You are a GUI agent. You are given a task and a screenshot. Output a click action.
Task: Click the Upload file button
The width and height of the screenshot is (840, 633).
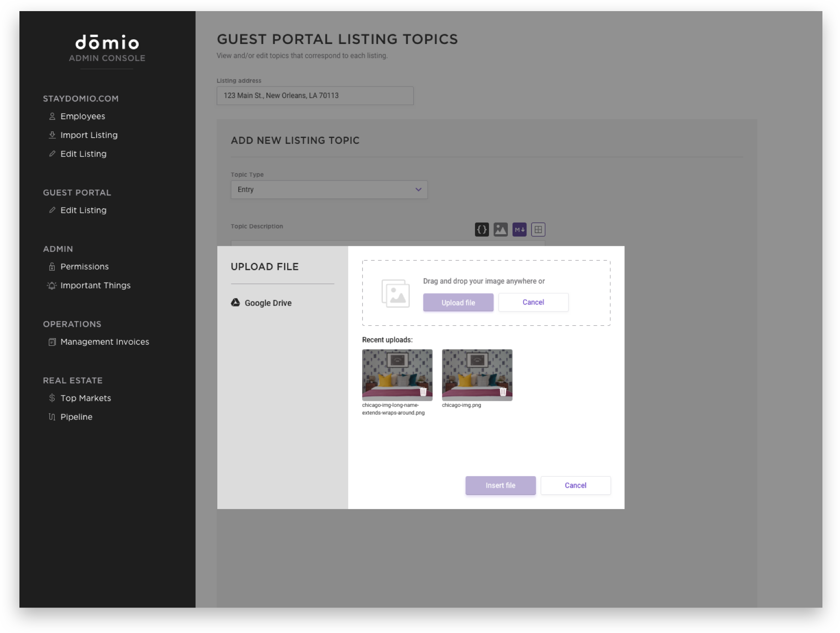pos(458,302)
